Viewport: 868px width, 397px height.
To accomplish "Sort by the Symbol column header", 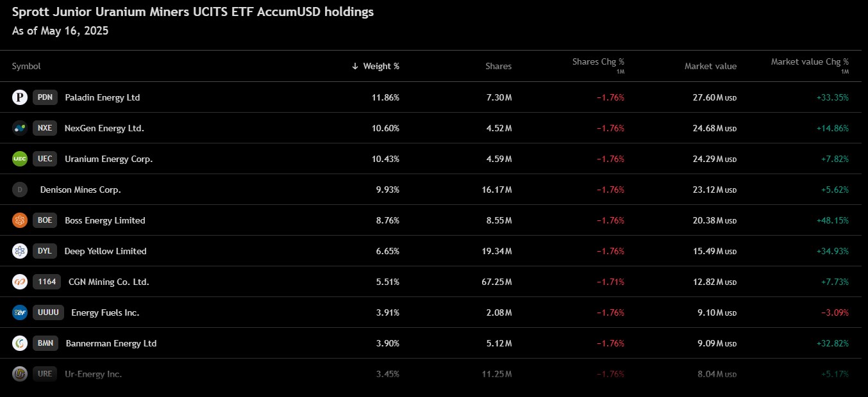I will pyautogui.click(x=26, y=66).
